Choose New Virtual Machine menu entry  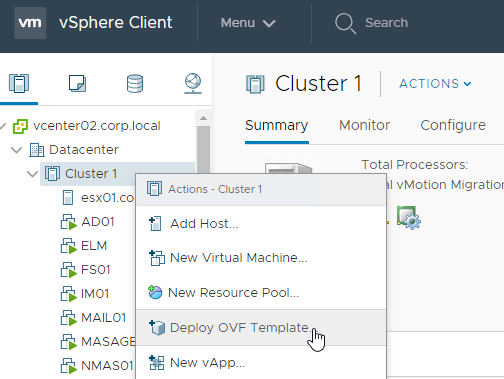(261, 258)
